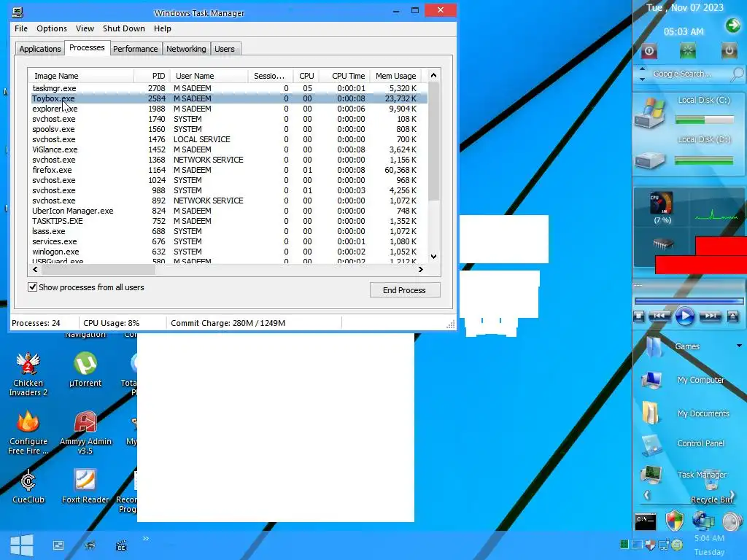Open Ammyy Admin v3.5 shortcut

[x=85, y=433]
